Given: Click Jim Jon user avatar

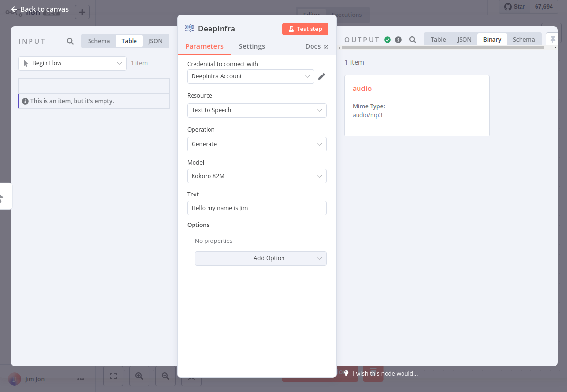Looking at the screenshot, I should [15, 379].
